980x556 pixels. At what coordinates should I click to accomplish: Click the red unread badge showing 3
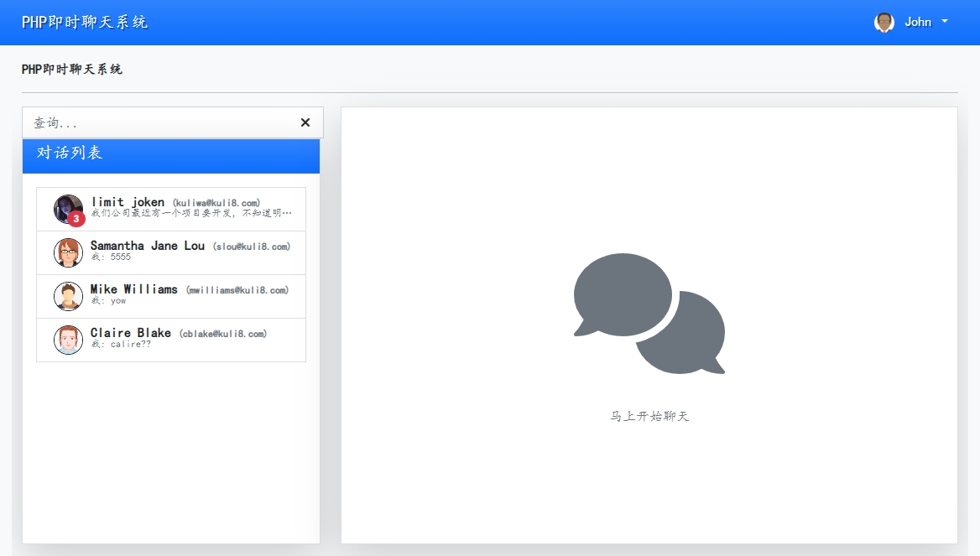click(x=76, y=219)
